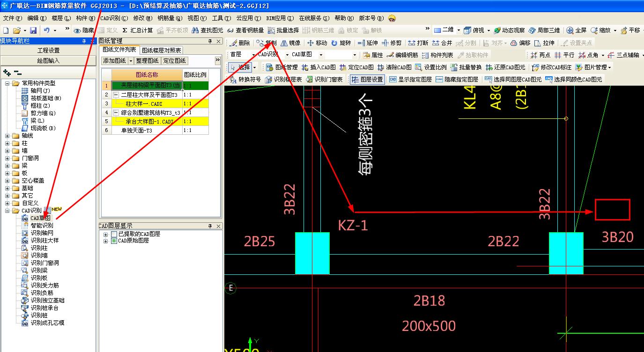Open 设置比例 set scale tool
Image resolution: width=644 pixels, height=352 pixels.
coord(431,67)
